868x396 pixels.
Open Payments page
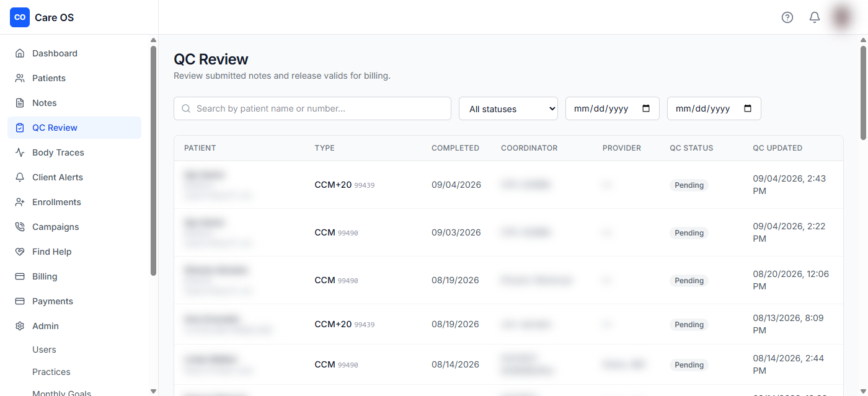tap(74, 301)
